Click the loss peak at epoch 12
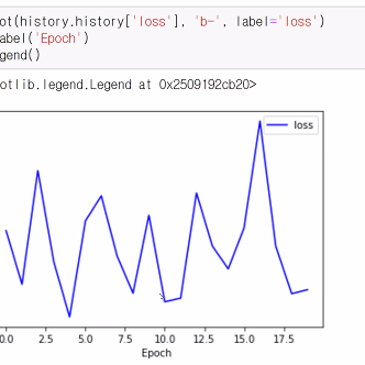This screenshot has height=365, width=365. point(197,193)
